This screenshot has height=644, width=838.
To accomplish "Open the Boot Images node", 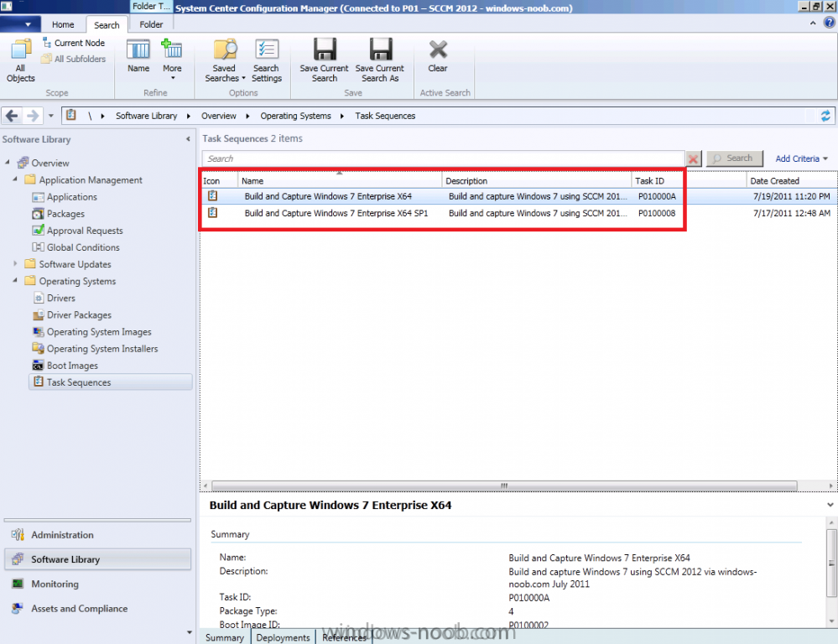I will click(65, 366).
